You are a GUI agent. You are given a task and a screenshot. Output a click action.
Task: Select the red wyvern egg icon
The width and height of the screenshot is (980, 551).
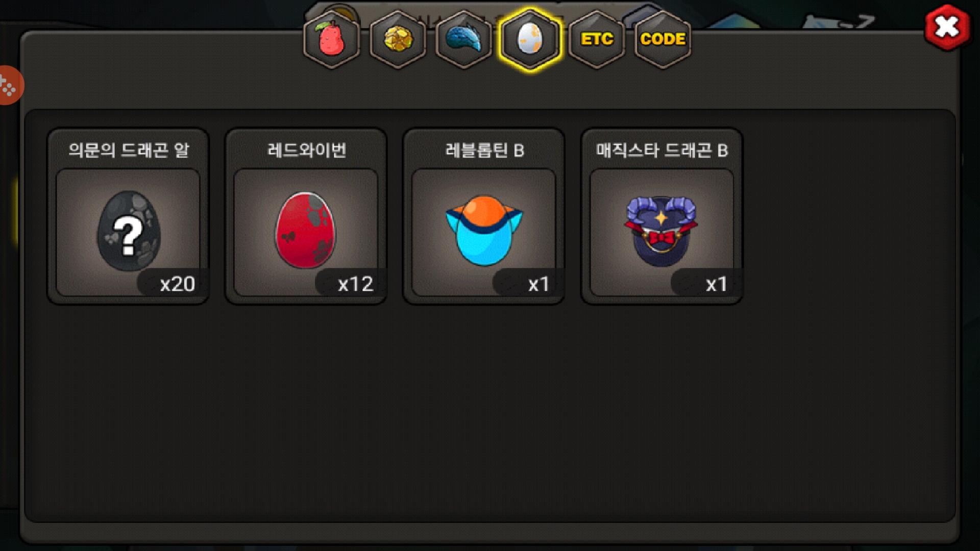click(x=306, y=231)
